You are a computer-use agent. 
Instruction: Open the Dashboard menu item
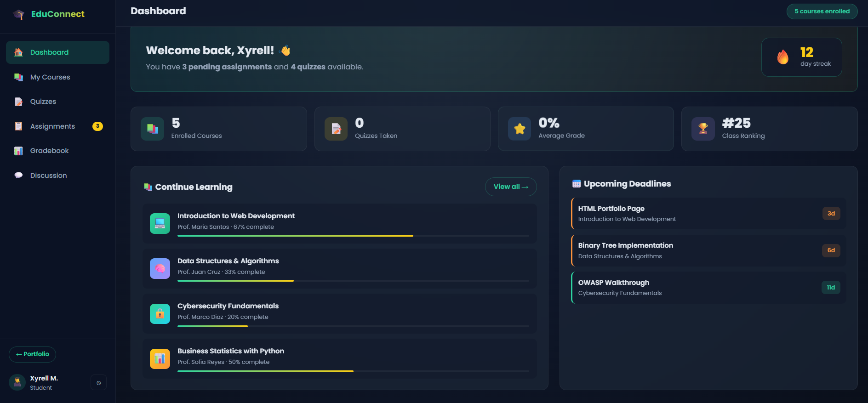coord(57,52)
